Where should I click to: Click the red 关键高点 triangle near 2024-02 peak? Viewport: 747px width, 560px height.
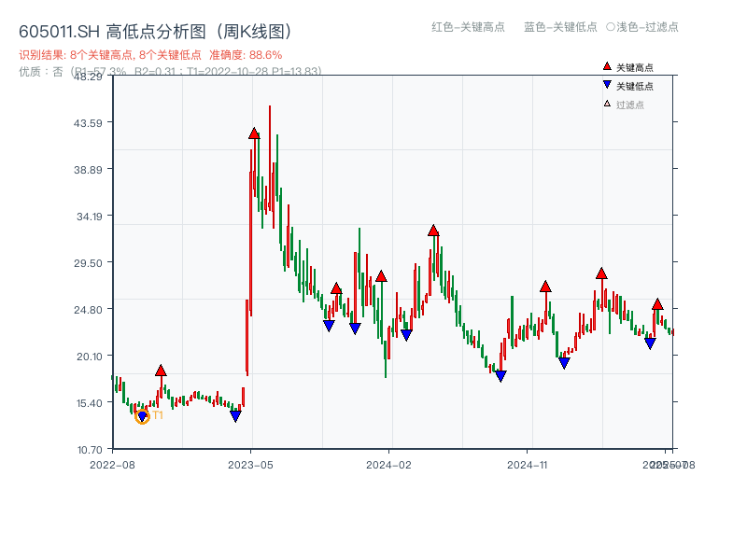(433, 229)
